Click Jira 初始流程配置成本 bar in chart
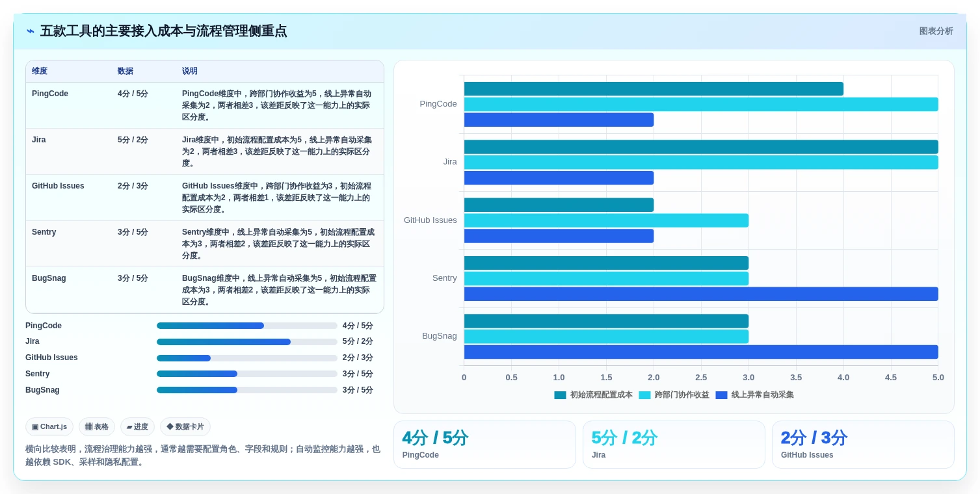The image size is (980, 494). [701, 147]
